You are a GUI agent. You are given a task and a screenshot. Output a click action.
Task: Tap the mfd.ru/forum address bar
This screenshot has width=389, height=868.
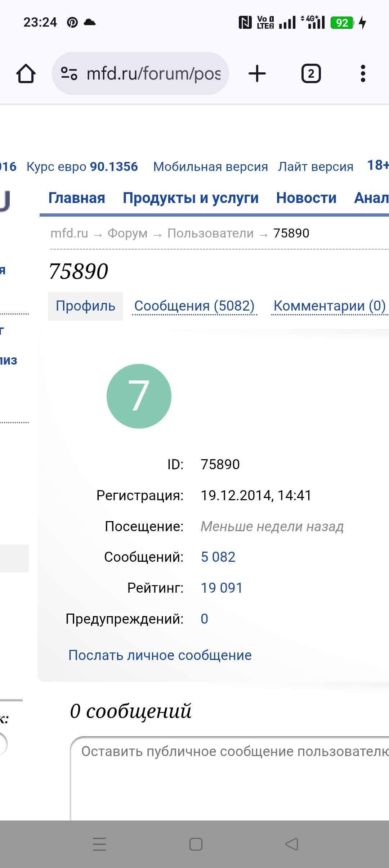click(x=140, y=73)
